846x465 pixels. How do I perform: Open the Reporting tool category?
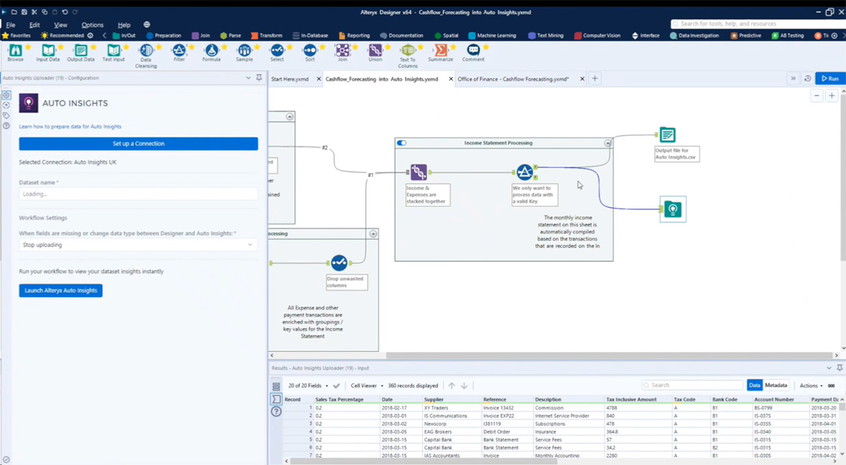pyautogui.click(x=354, y=36)
